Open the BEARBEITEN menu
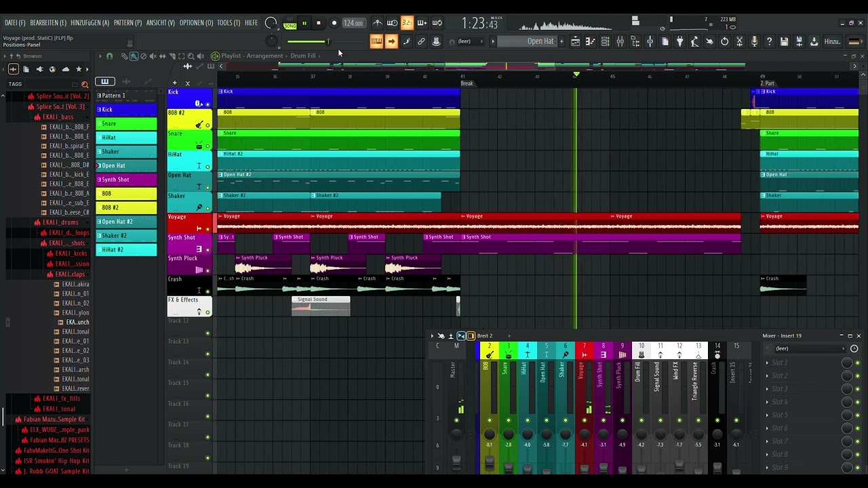 pyautogui.click(x=48, y=23)
